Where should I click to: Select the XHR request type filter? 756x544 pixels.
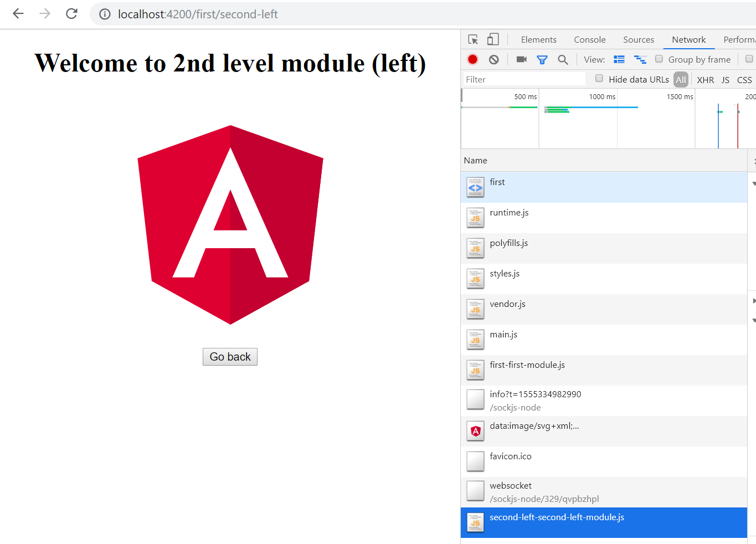(x=705, y=80)
